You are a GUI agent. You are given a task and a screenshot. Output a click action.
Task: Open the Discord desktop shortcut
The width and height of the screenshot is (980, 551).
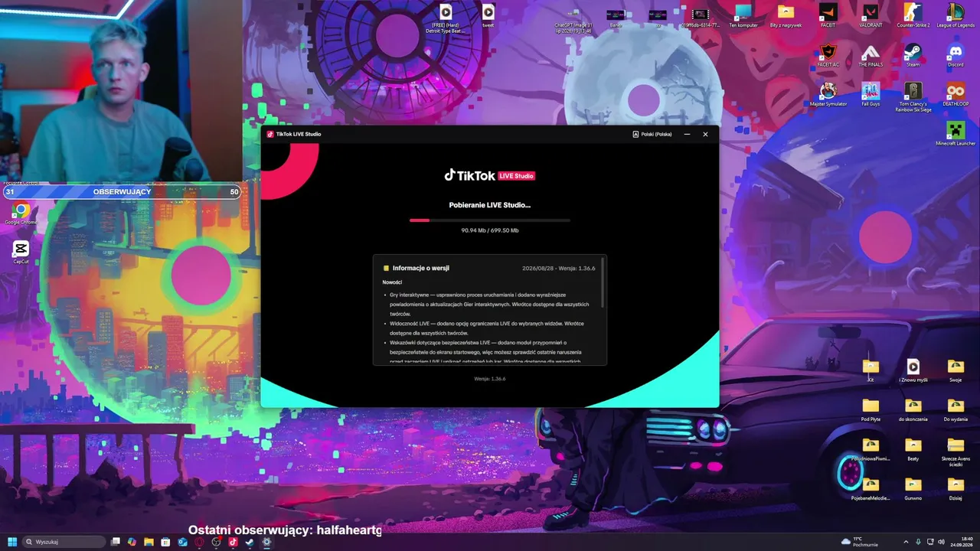pos(955,55)
